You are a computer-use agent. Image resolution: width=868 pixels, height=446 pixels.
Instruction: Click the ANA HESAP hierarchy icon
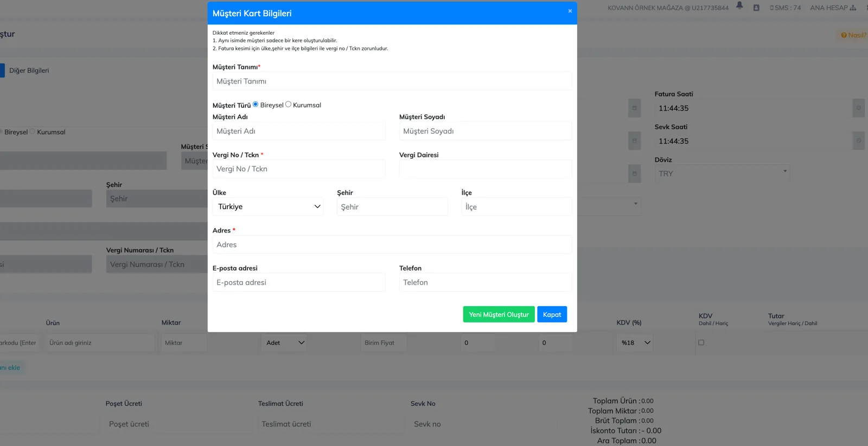pyautogui.click(x=853, y=8)
